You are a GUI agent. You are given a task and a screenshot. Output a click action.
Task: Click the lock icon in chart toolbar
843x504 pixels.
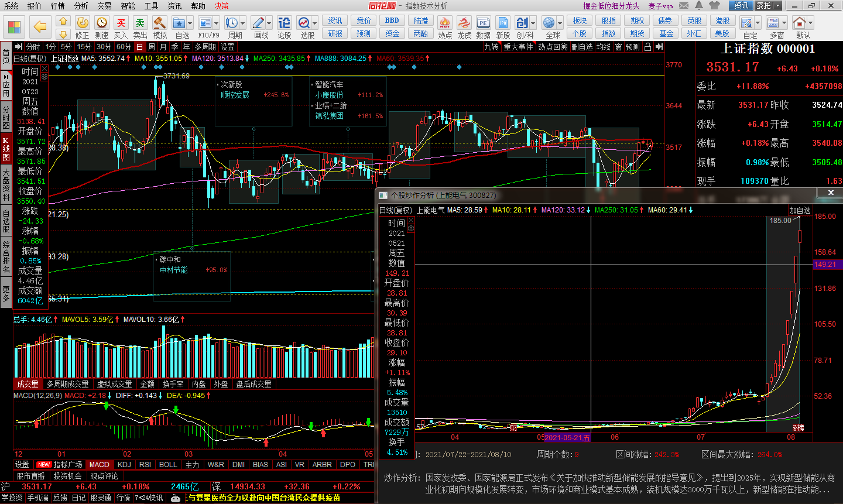click(x=647, y=47)
